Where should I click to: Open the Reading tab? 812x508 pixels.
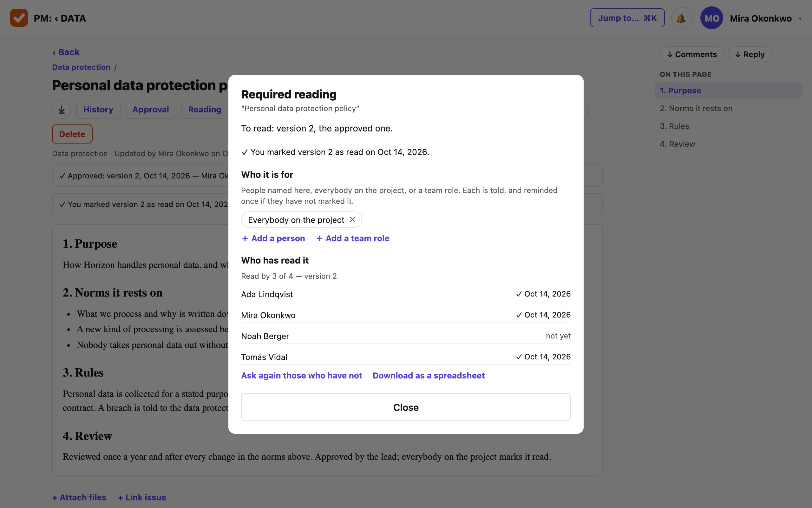(205, 109)
